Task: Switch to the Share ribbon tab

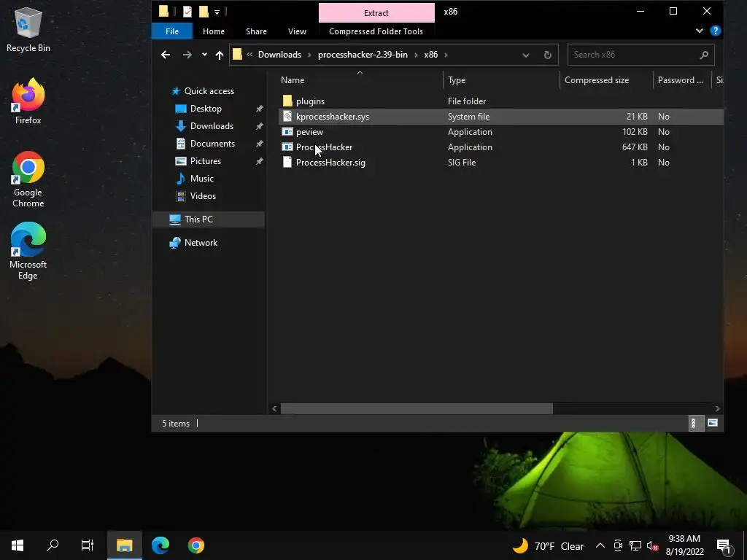Action: (x=256, y=31)
